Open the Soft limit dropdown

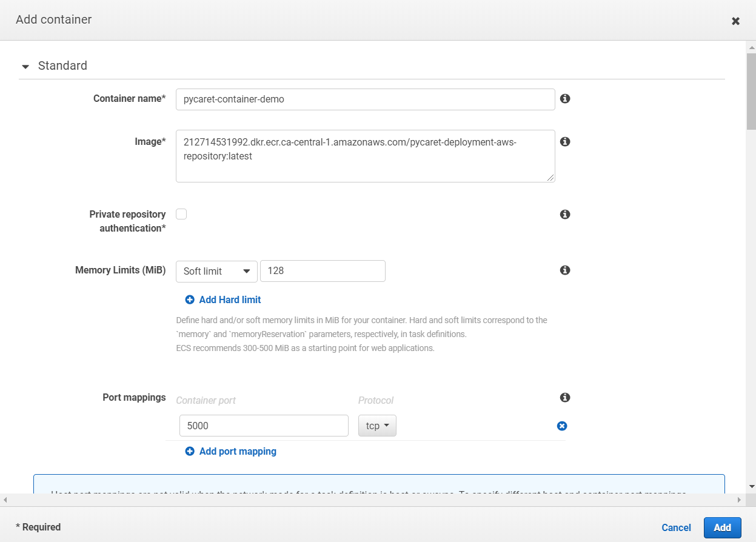click(216, 271)
